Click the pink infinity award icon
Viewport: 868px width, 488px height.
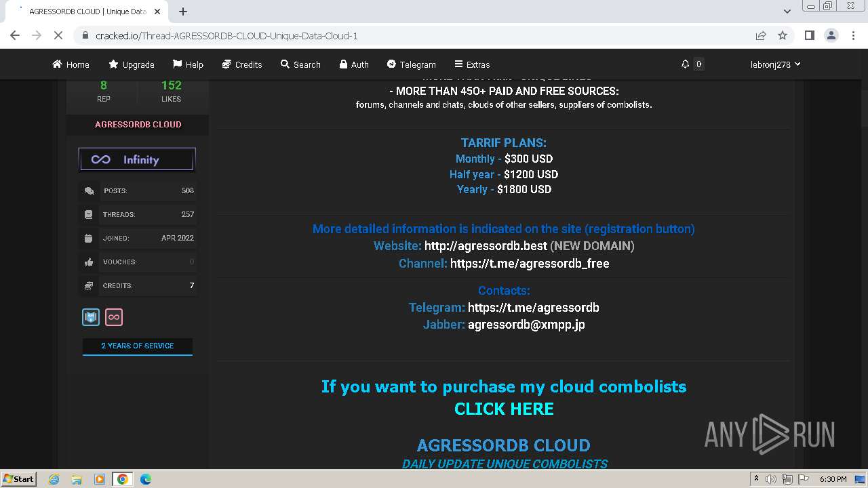coord(114,317)
